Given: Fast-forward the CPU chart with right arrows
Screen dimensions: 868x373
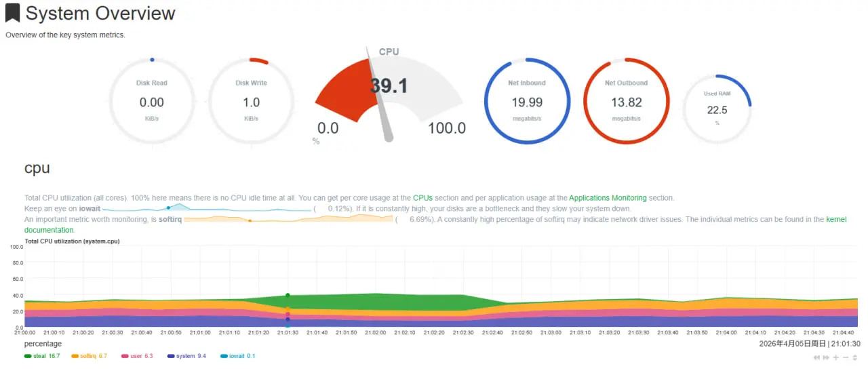Looking at the screenshot, I should [x=827, y=357].
